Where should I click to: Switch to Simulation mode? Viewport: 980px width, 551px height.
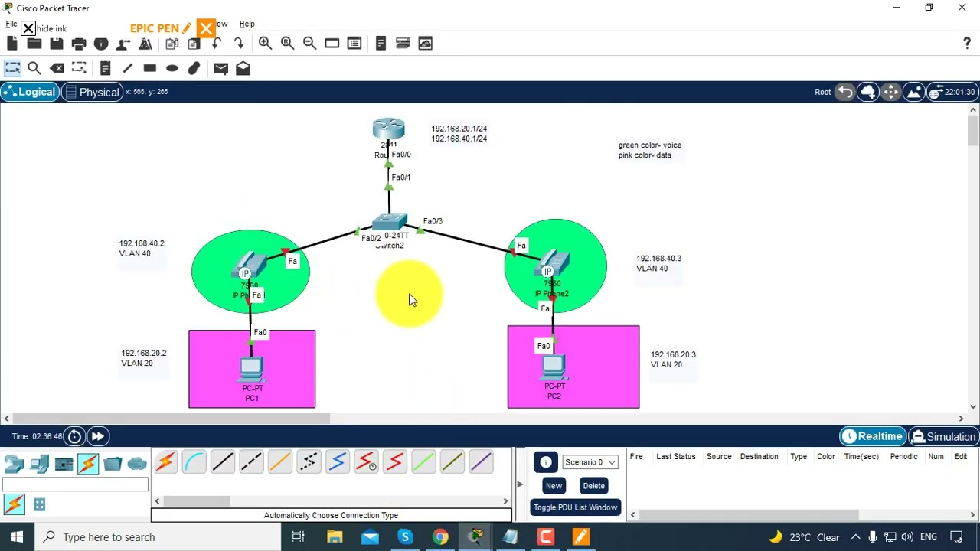click(943, 436)
